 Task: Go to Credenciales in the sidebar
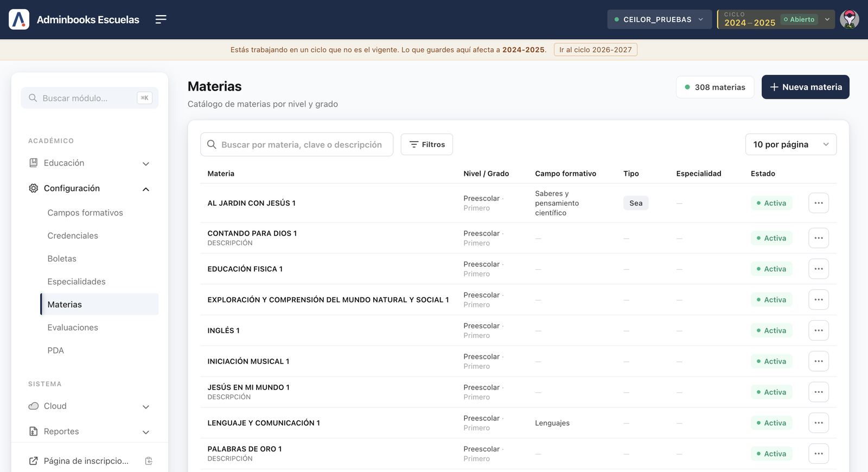tap(73, 235)
